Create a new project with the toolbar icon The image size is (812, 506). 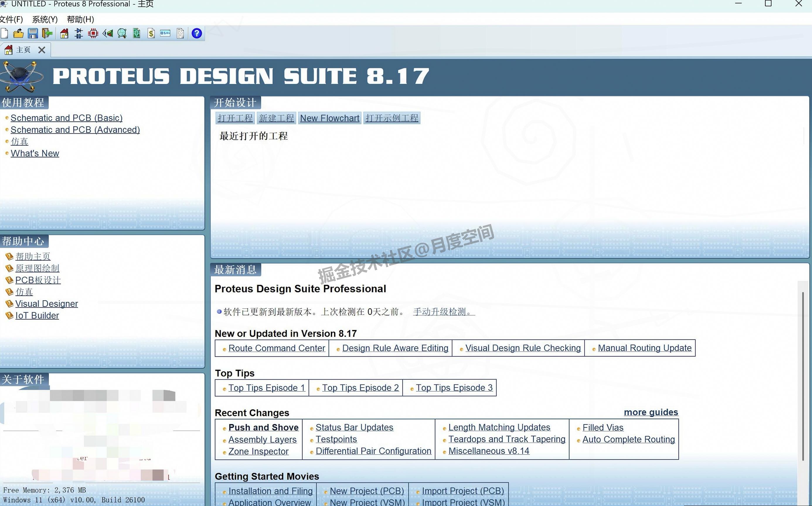pos(4,33)
